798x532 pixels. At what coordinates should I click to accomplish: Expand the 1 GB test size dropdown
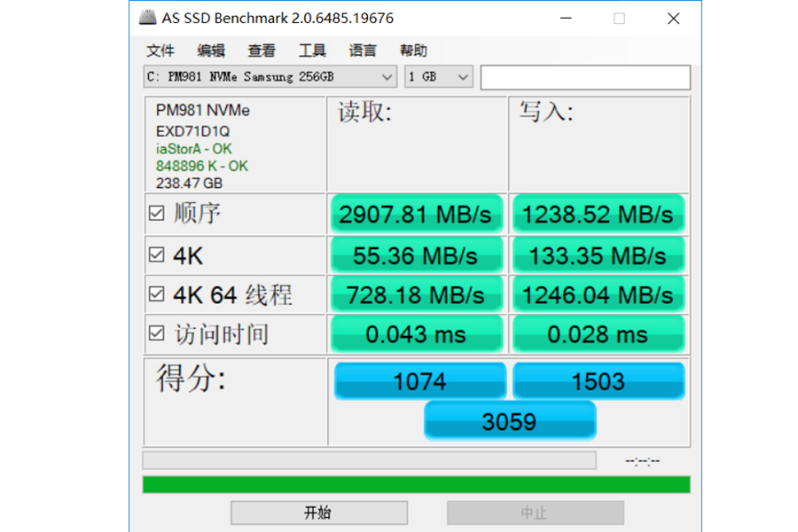click(x=438, y=77)
